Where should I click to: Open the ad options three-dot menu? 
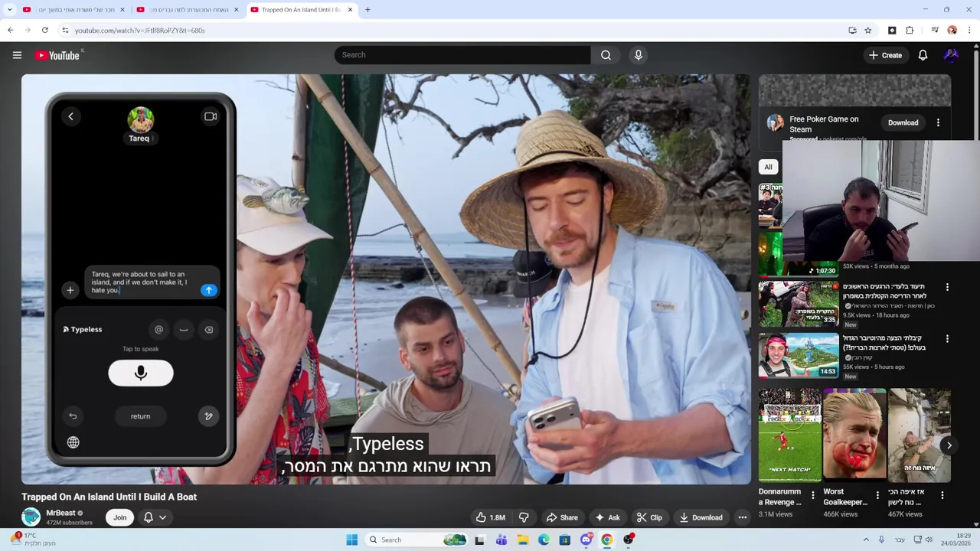coord(938,122)
